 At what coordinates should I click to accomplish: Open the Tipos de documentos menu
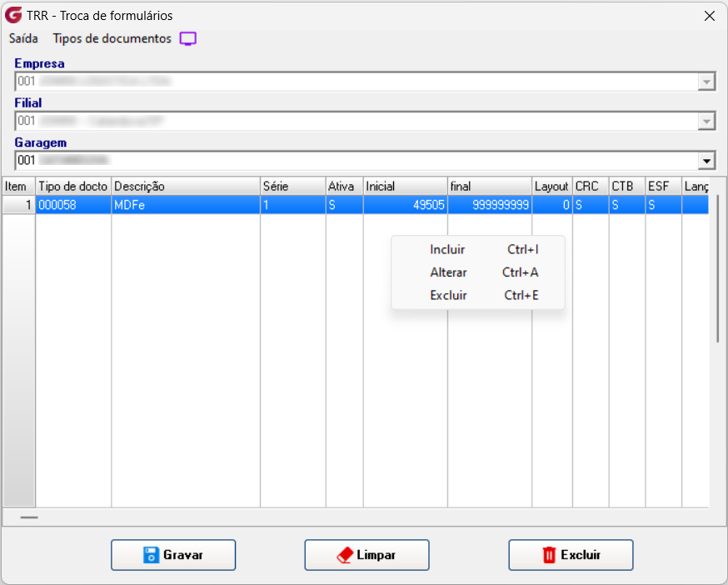tap(112, 38)
